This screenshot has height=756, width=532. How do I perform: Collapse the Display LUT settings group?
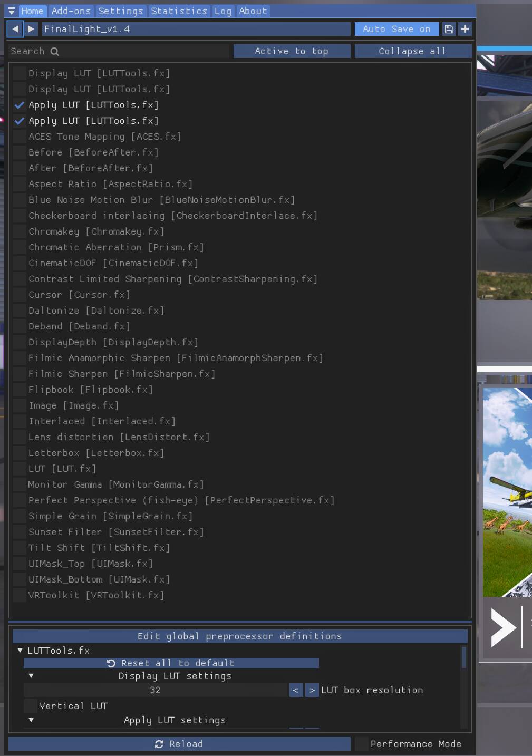pyautogui.click(x=31, y=676)
